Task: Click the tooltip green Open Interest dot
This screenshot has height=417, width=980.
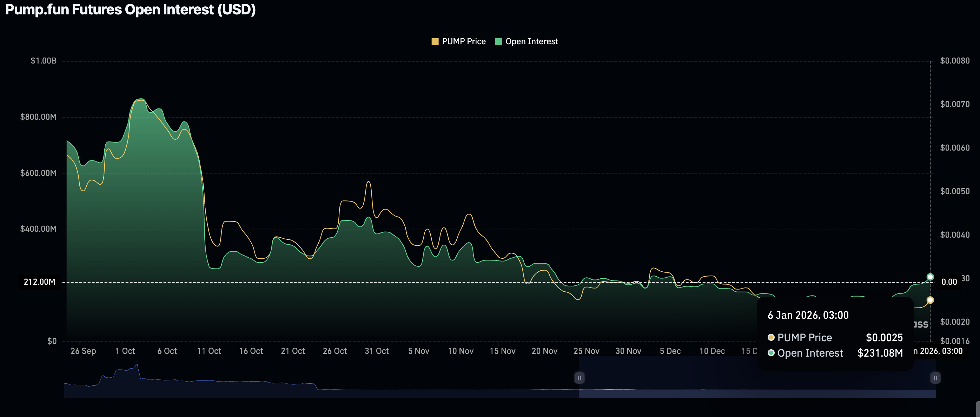Action: pyautogui.click(x=771, y=353)
